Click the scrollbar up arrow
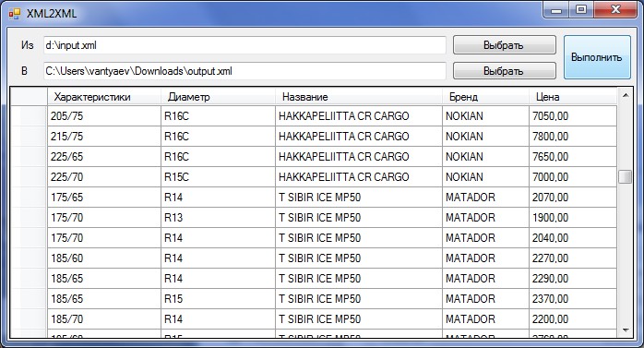 (626, 95)
